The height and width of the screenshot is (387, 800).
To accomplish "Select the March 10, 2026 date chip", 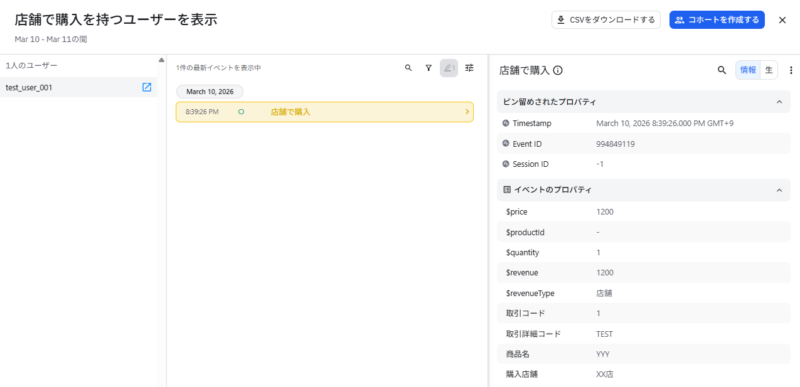I will (210, 92).
